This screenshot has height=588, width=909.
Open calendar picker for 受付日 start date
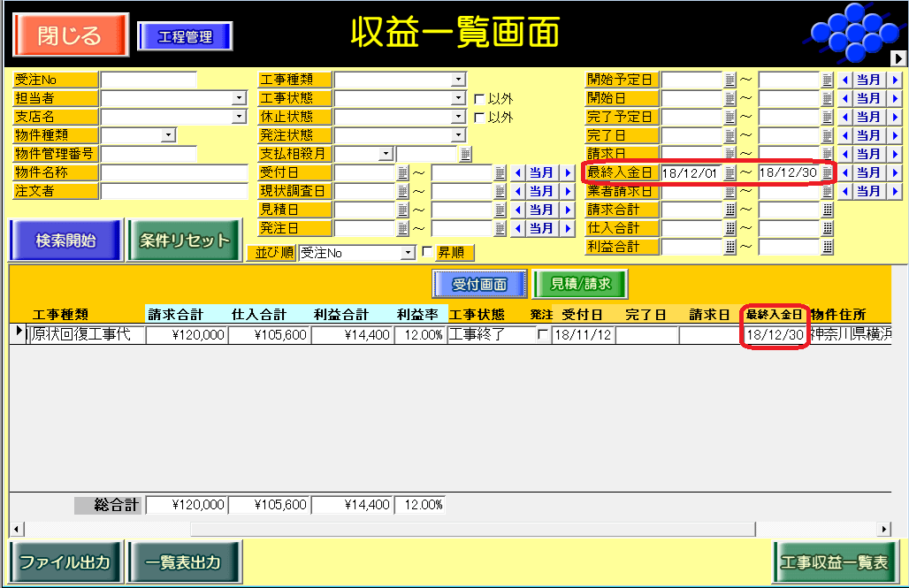point(403,172)
